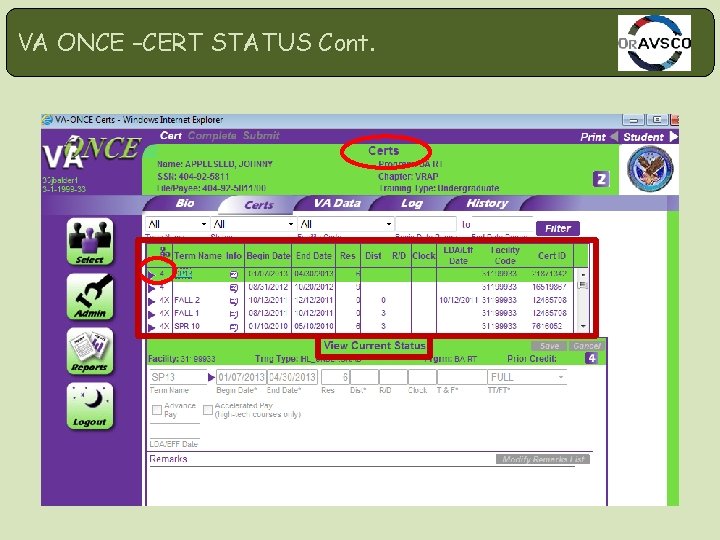This screenshot has height=540, width=720.
Task: Click the empty Clock field
Action: click(422, 377)
